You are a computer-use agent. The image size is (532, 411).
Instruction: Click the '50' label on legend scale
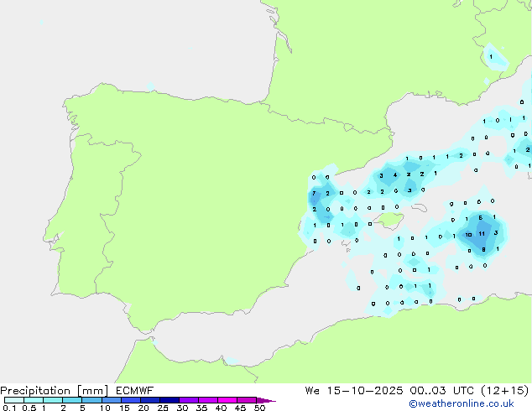point(259,408)
